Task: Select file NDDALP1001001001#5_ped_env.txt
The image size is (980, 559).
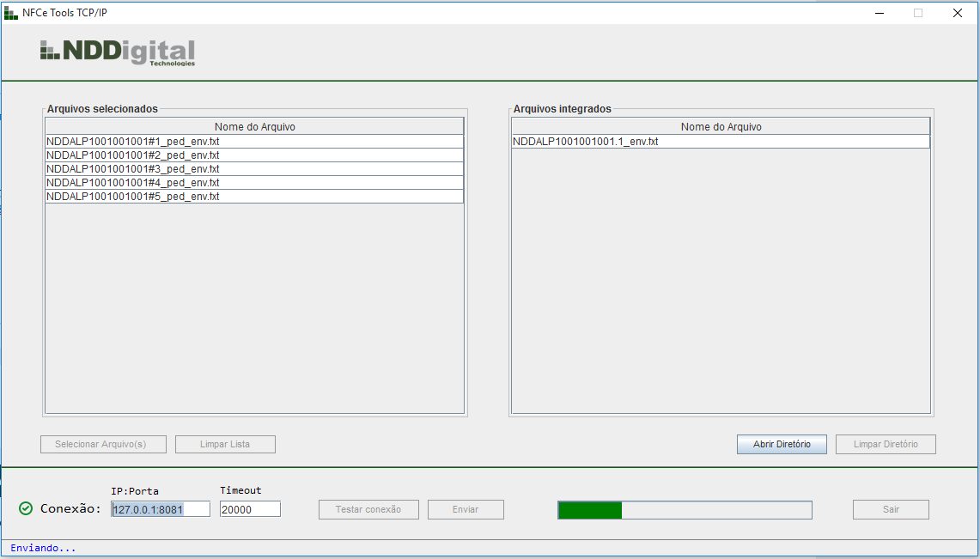Action: pos(133,197)
